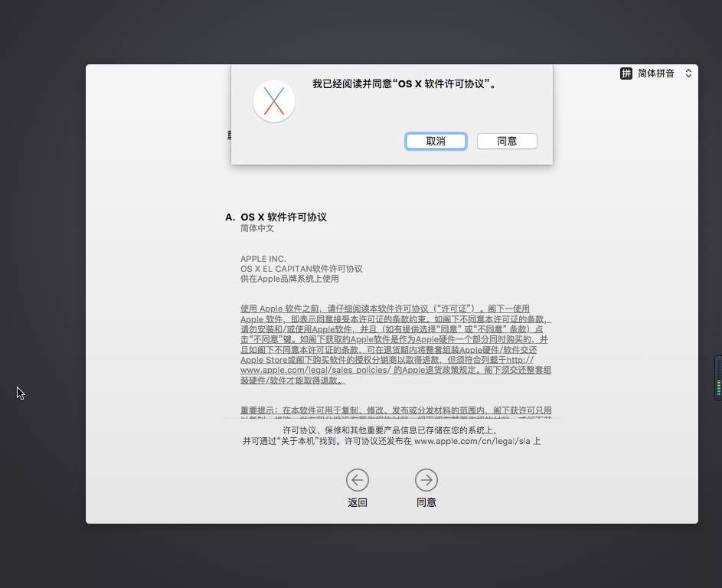The image size is (722, 588).
Task: Click the 返回 label below the back arrow
Action: click(x=358, y=502)
